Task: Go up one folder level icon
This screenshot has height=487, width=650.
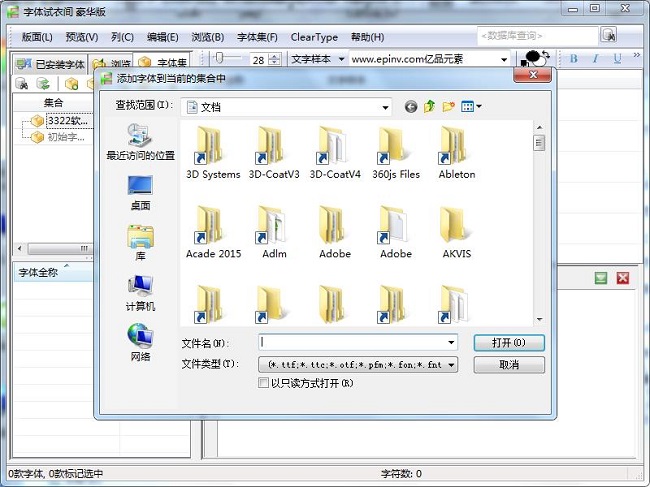Action: click(429, 107)
